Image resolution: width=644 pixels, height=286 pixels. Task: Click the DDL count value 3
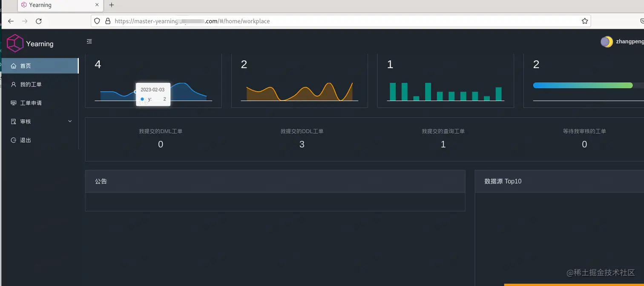pyautogui.click(x=302, y=144)
